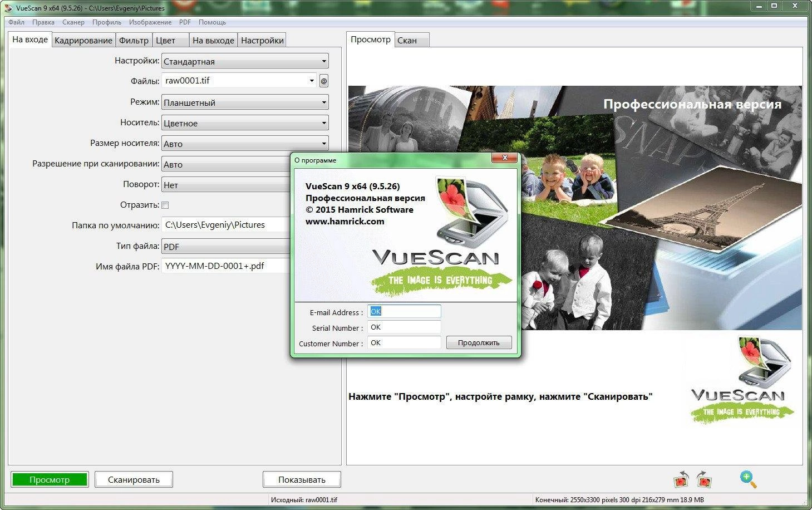Click Продолжить in the About dialog

[479, 342]
